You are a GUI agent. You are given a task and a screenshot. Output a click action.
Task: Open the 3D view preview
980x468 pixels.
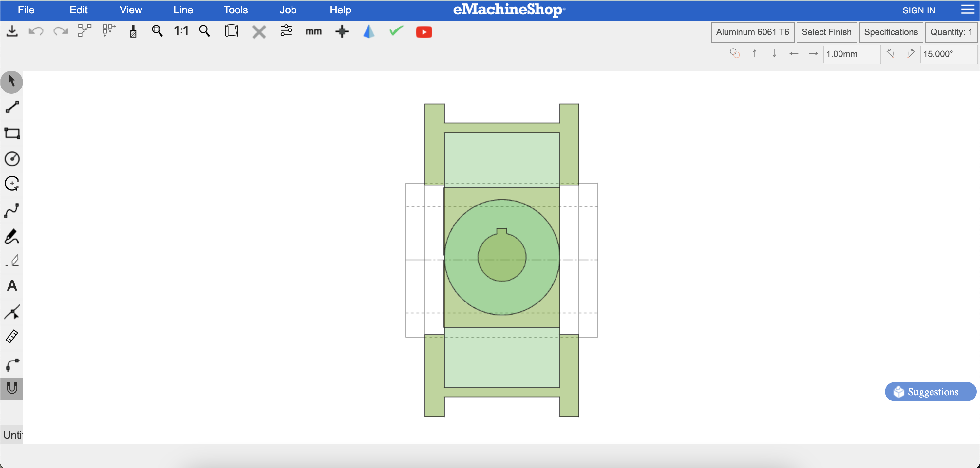point(368,31)
